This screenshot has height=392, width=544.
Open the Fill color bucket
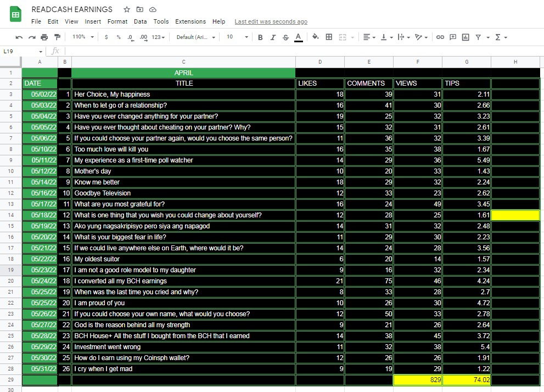pos(316,37)
